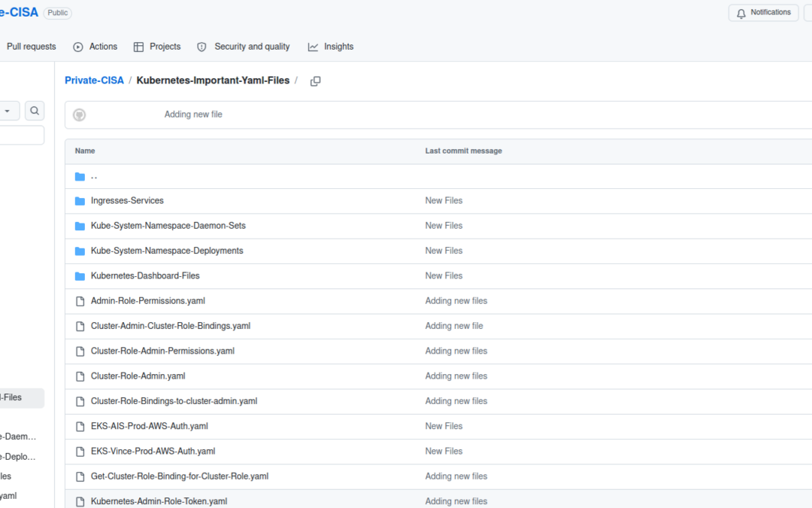Click the Last commit message column header
Screen dimensions: 812x508
click(x=463, y=151)
